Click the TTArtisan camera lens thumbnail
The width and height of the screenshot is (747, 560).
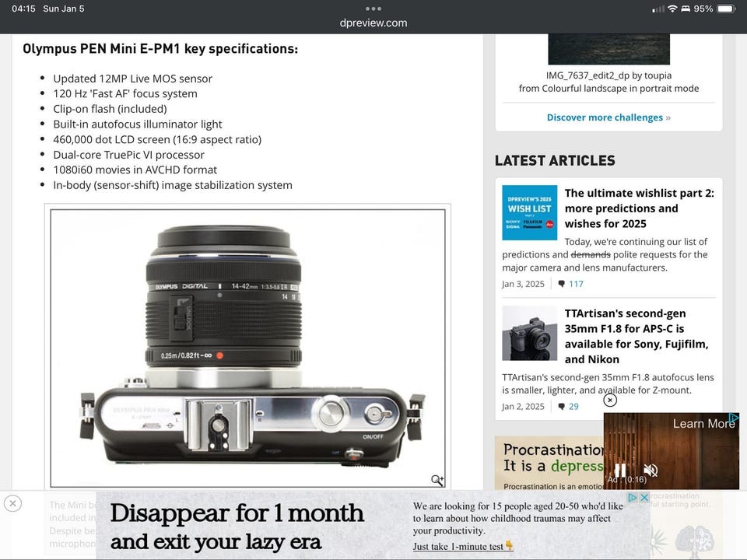click(x=529, y=333)
